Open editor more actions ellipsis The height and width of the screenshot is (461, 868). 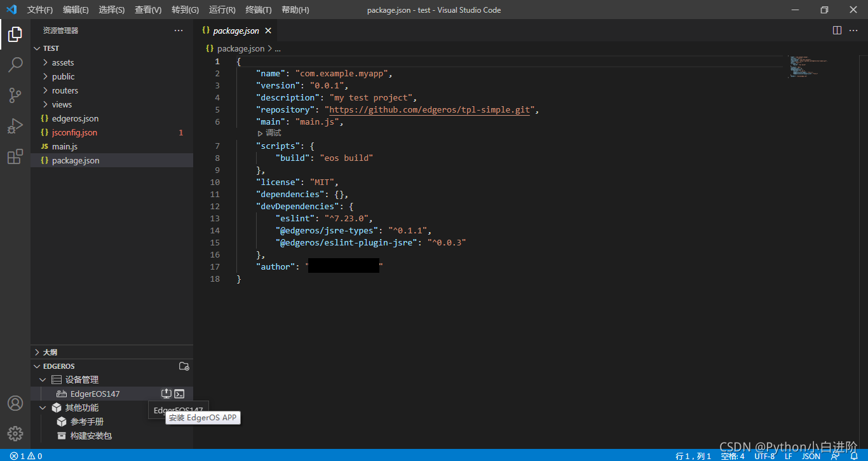[x=853, y=31]
